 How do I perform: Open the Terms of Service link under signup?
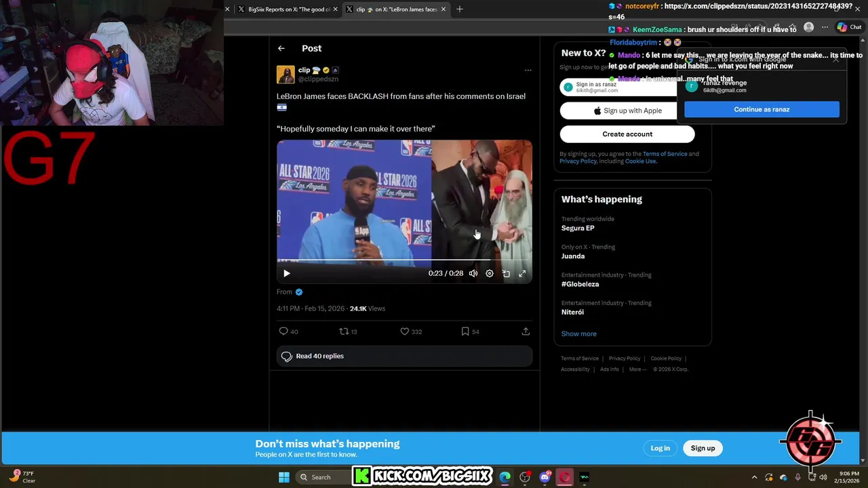(665, 154)
